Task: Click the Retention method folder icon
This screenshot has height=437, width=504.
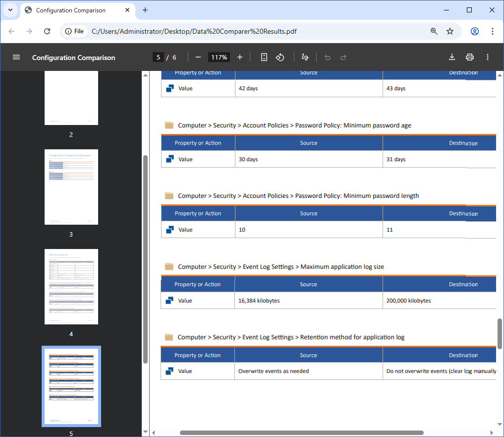Action: (169, 337)
